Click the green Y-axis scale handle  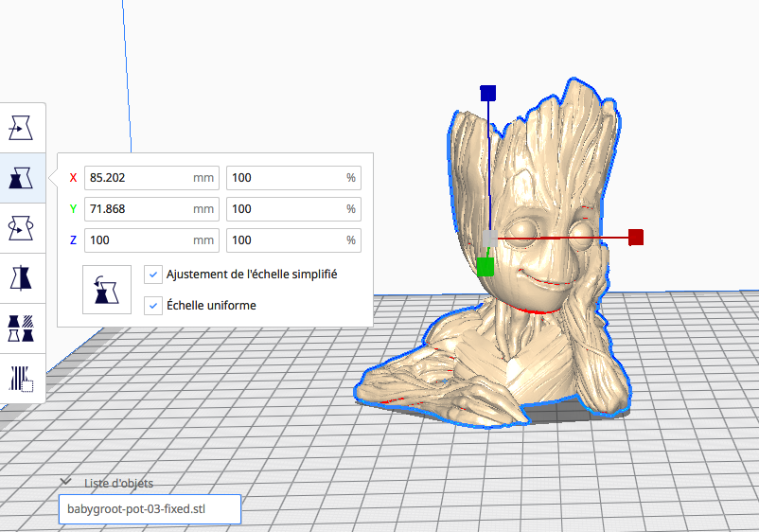tap(485, 267)
